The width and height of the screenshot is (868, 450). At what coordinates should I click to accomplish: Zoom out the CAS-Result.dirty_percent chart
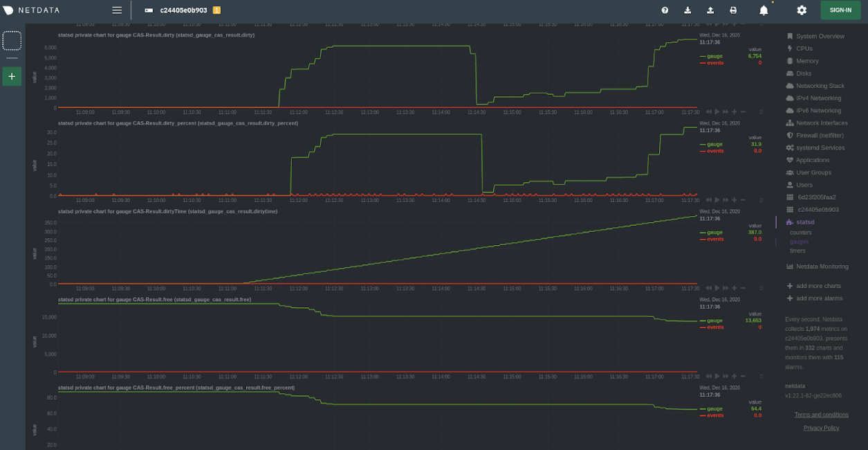pos(743,200)
